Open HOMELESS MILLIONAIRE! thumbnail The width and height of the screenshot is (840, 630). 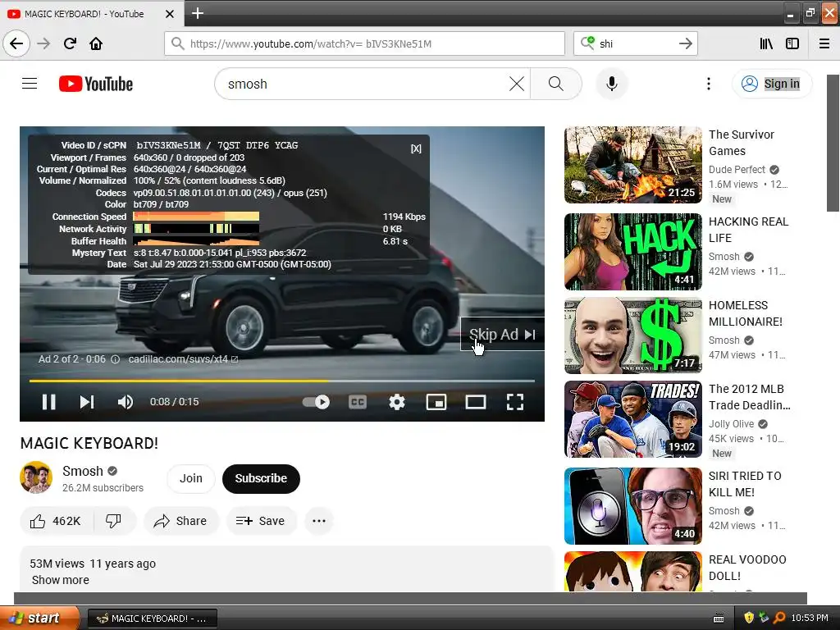[632, 336]
